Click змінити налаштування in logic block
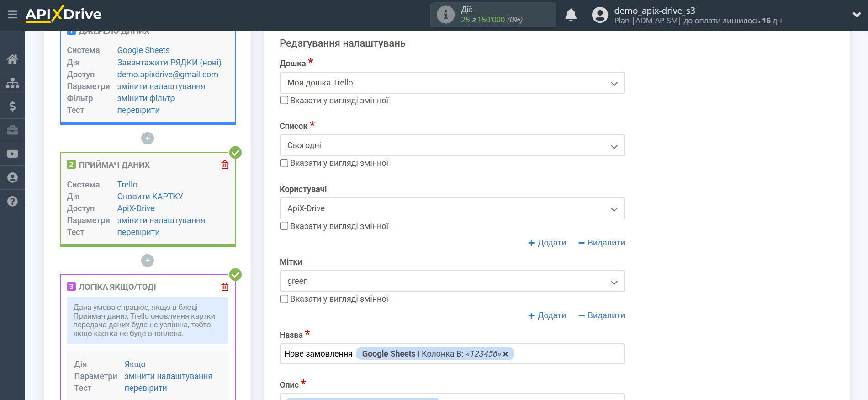The height and width of the screenshot is (400, 868). tap(168, 376)
